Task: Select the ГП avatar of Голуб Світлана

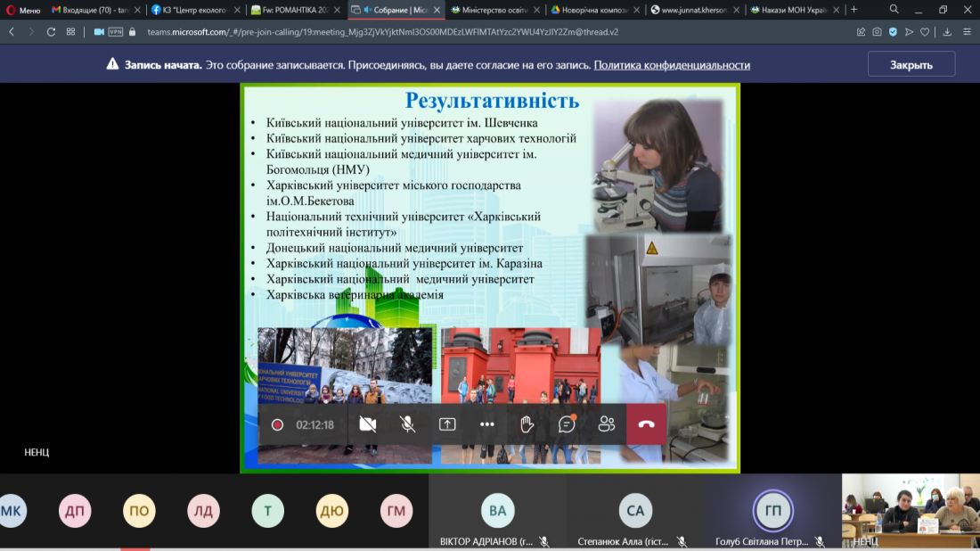Action: pos(773,511)
